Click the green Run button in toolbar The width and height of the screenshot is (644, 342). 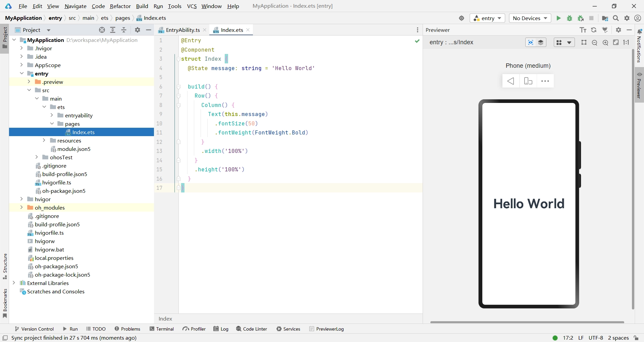[x=558, y=18]
